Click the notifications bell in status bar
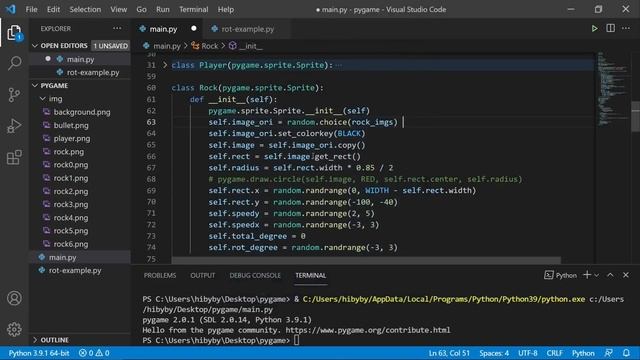The height and width of the screenshot is (360, 640). point(626,353)
